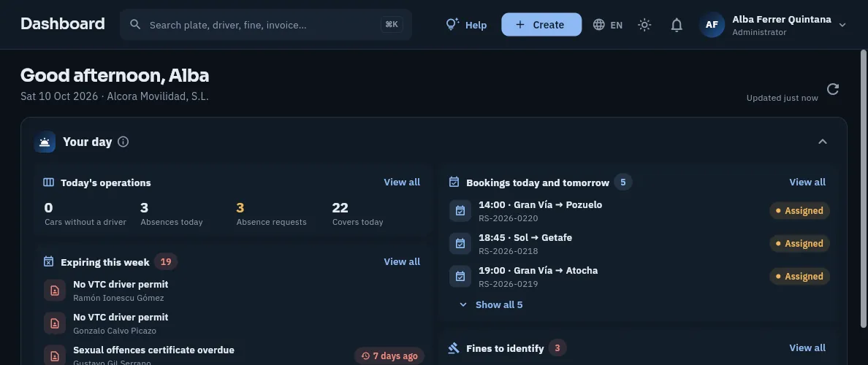The image size is (868, 365).
Task: Open the user account dropdown chevron
Action: click(842, 25)
